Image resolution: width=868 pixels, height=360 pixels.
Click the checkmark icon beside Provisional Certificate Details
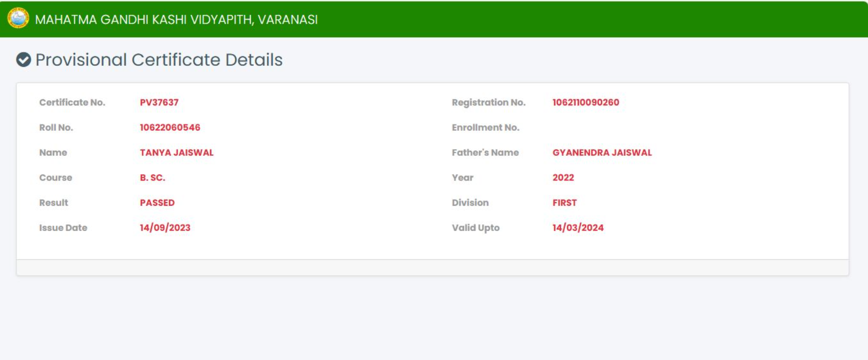coord(24,60)
